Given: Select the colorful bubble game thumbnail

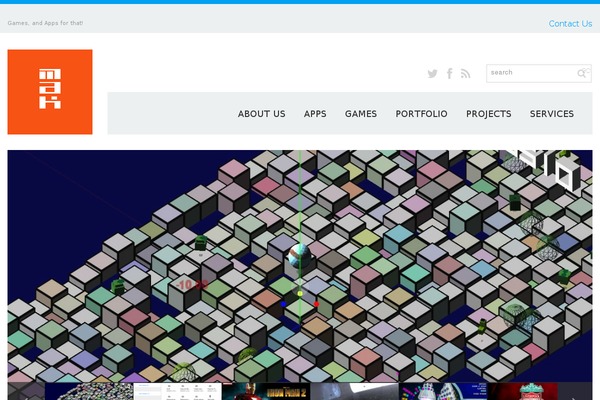Looking at the screenshot, I should click(443, 392).
